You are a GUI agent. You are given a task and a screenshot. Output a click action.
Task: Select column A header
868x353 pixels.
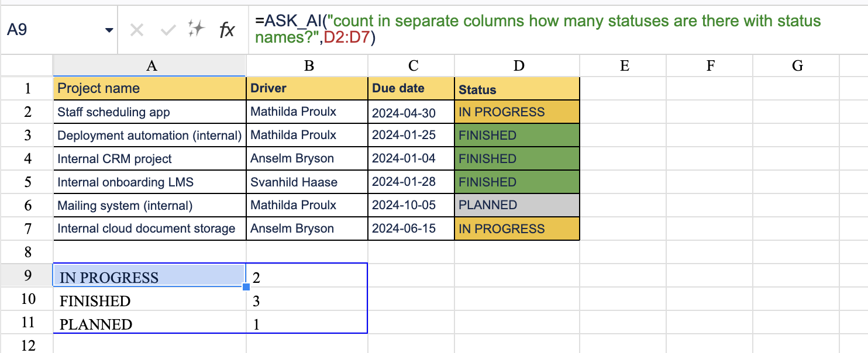point(150,65)
